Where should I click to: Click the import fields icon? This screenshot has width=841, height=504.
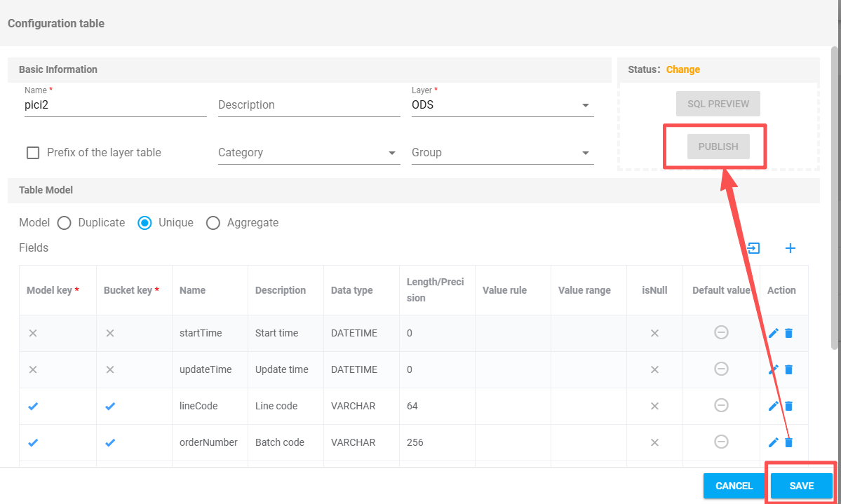click(754, 248)
